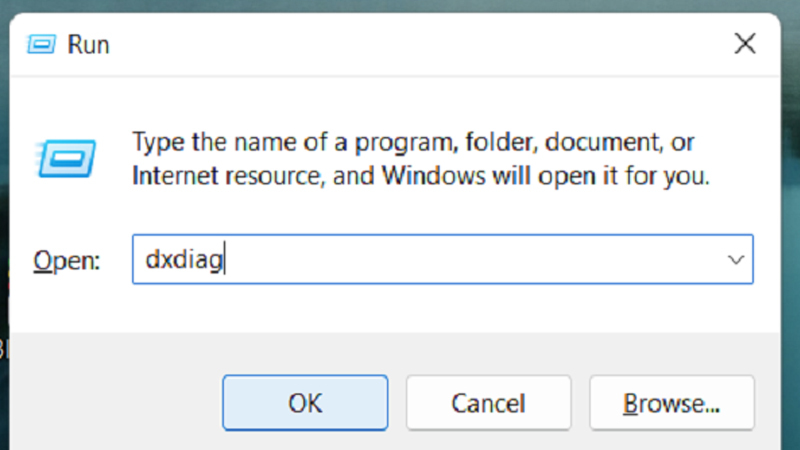Image resolution: width=800 pixels, height=450 pixels.
Task: Click the small Run icon in title bar
Action: [x=41, y=44]
